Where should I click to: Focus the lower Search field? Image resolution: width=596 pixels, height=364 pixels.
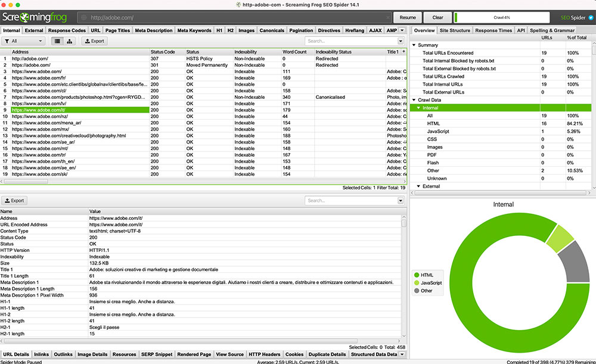[x=351, y=201]
